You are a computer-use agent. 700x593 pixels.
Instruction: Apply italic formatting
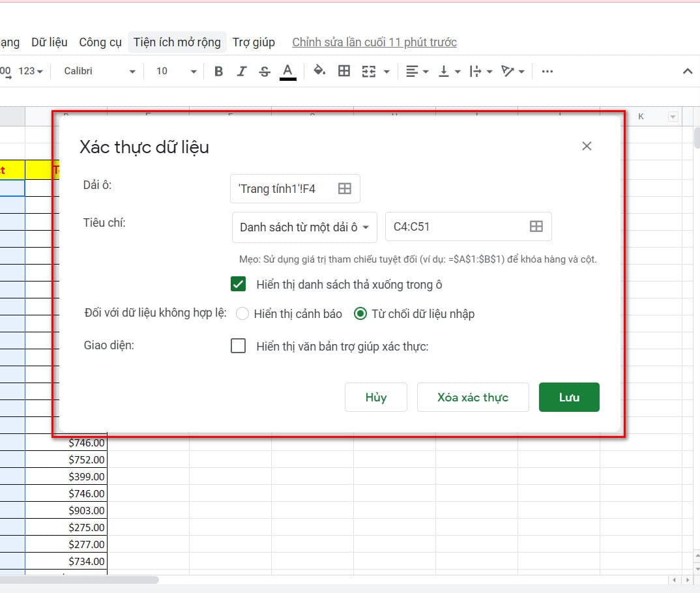(241, 71)
